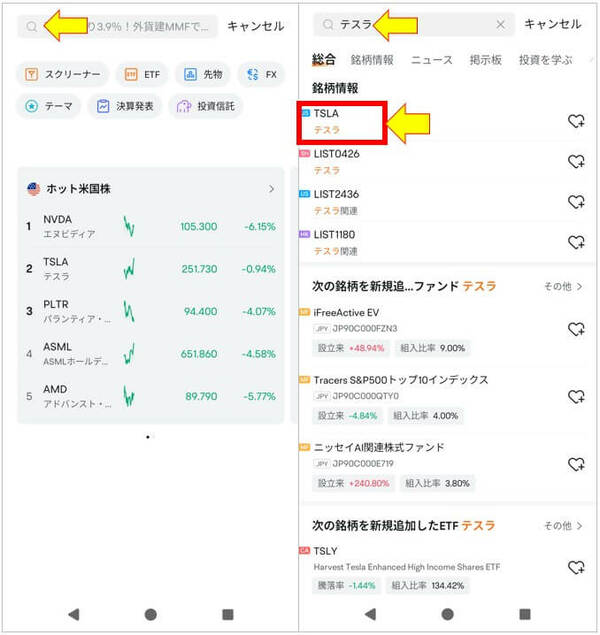Switch to the 総合 tab
This screenshot has height=635, width=600.
coord(323,60)
